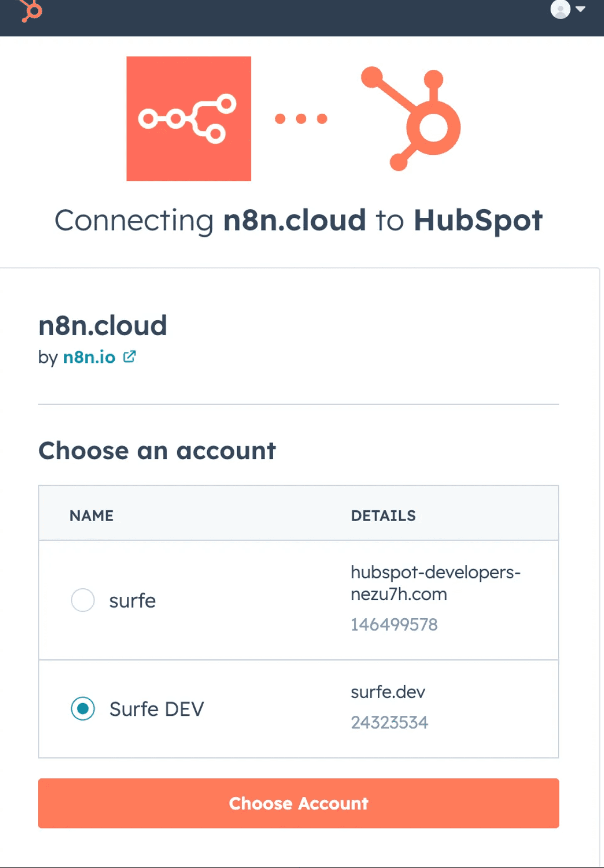Open the user account avatar menu
Screen dimensions: 604x868
coord(568,9)
